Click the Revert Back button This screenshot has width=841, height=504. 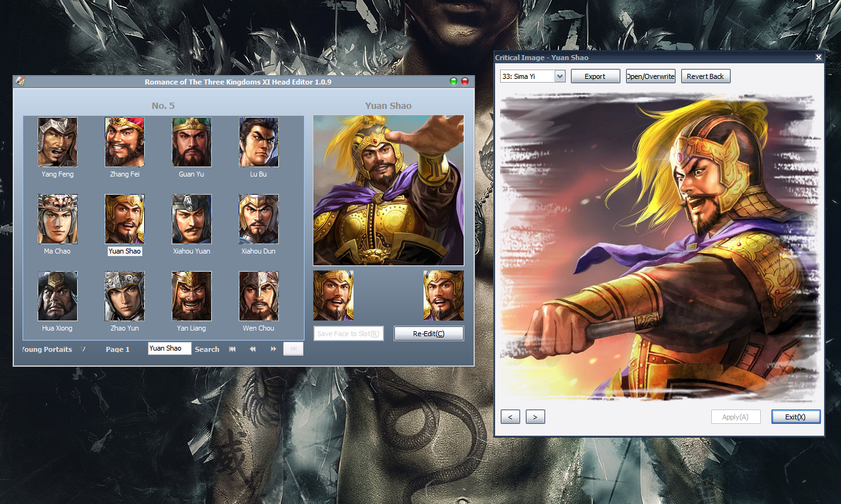tap(706, 76)
